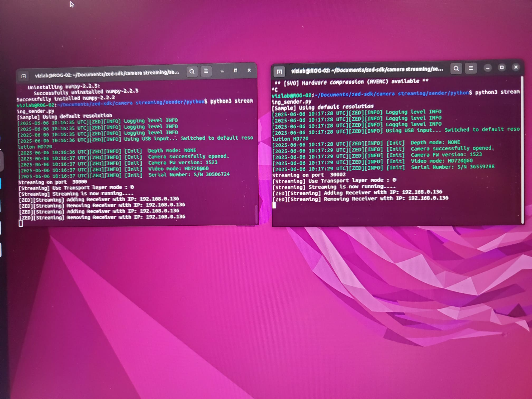Click the shell prompt path in right terminal

pyautogui.click(x=391, y=93)
